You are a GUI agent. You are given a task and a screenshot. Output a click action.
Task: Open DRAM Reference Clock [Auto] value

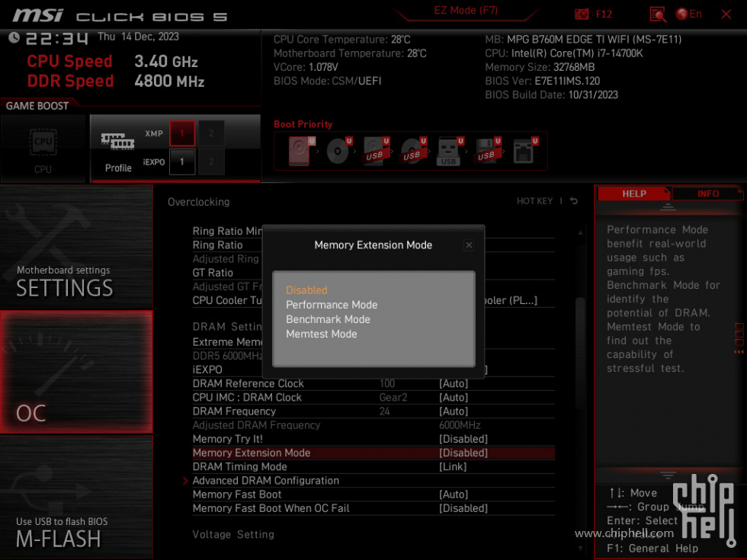pos(454,383)
